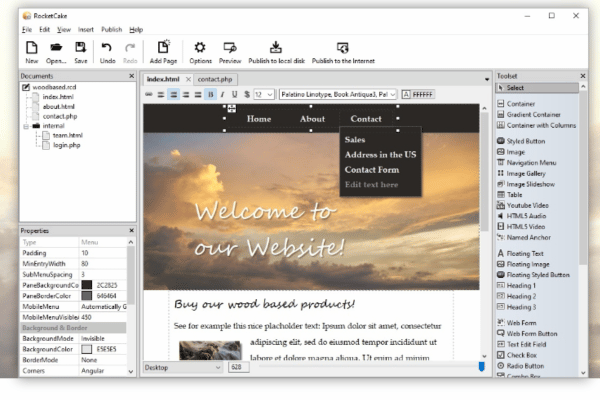Viewport: 600px width, 400px height.
Task: Click the Add Page icon
Action: (x=163, y=52)
